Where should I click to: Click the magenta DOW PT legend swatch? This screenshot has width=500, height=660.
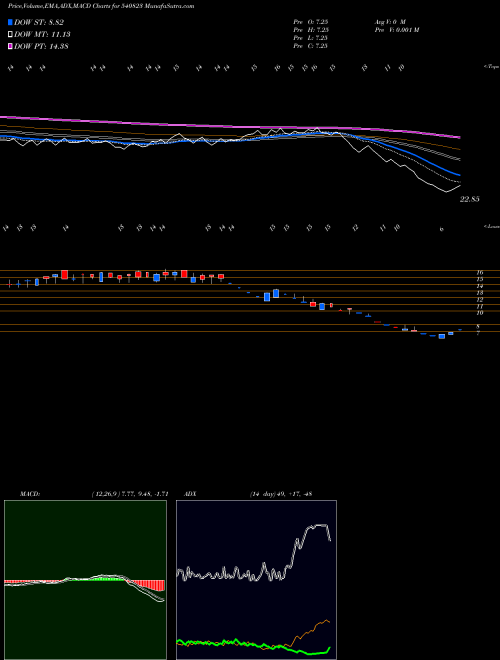(x=11, y=47)
